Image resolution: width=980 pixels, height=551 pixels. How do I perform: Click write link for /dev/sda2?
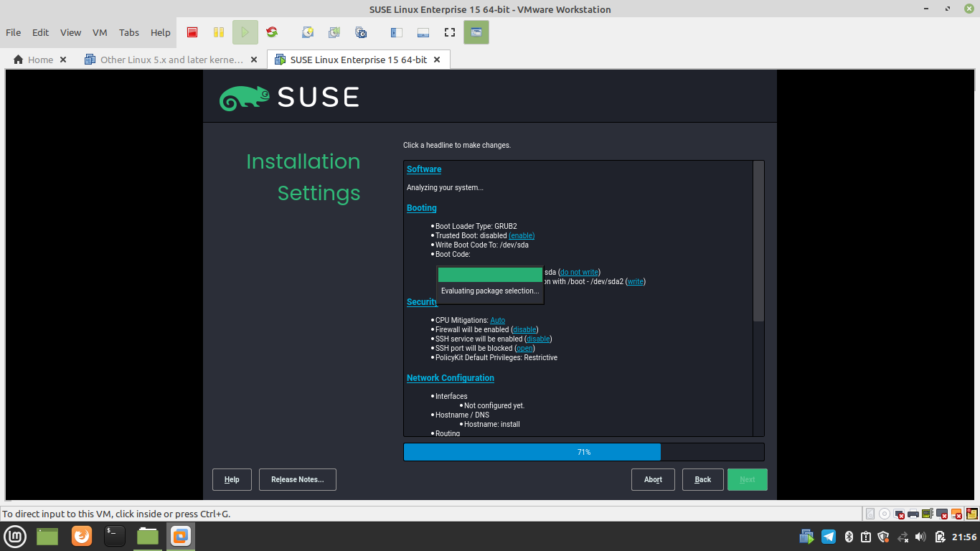point(635,281)
